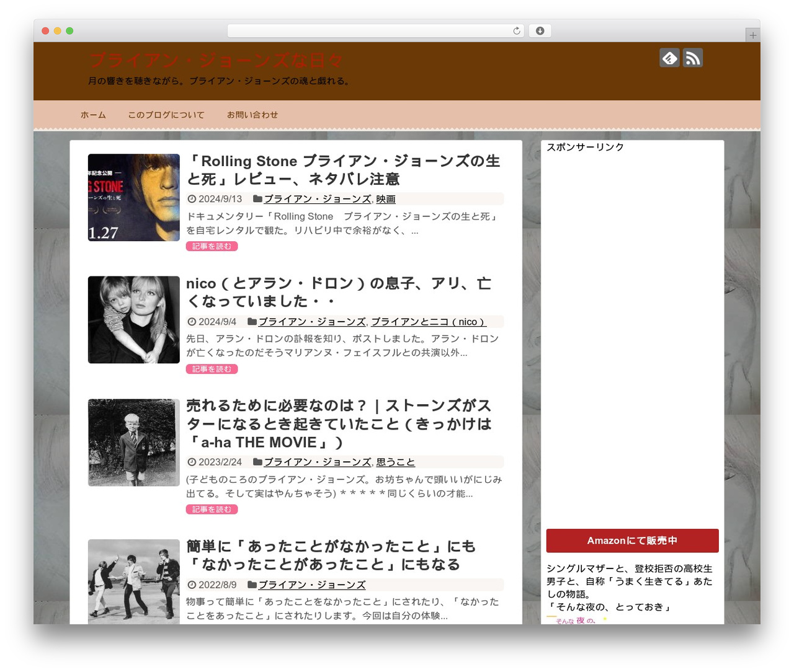Click the Rolling Stone movie poster thumbnail

tap(134, 198)
